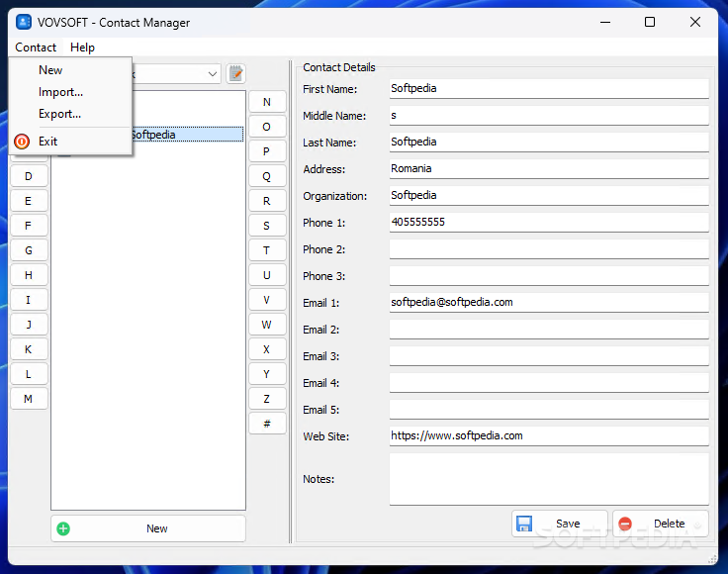728x574 pixels.
Task: Click the First Name field
Action: (x=549, y=88)
